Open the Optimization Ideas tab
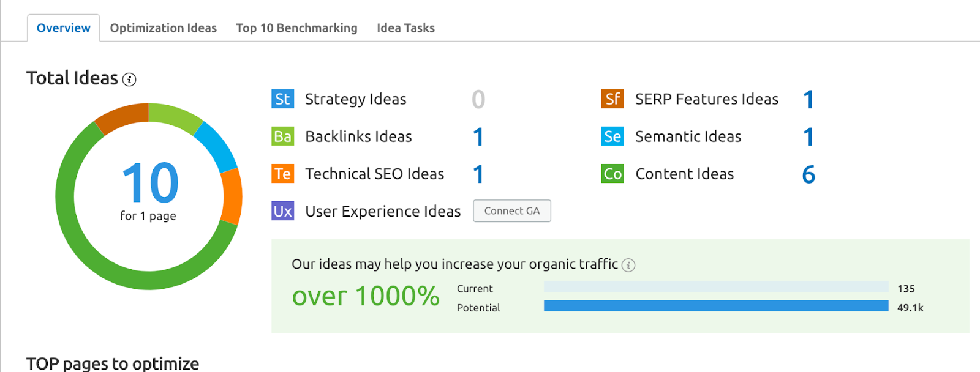This screenshot has height=372, width=980. (163, 28)
